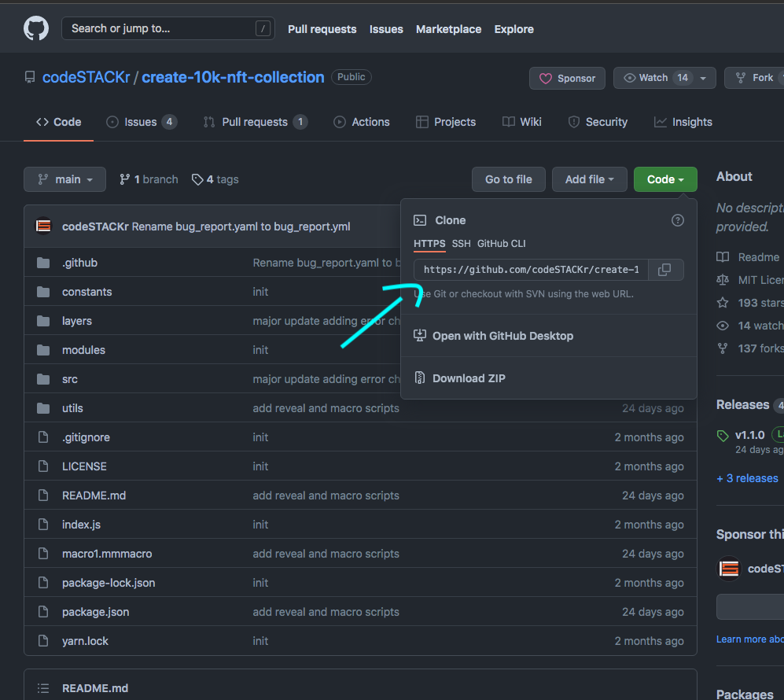The image size is (784, 700).
Task: Open the constants folder
Action: coord(87,292)
